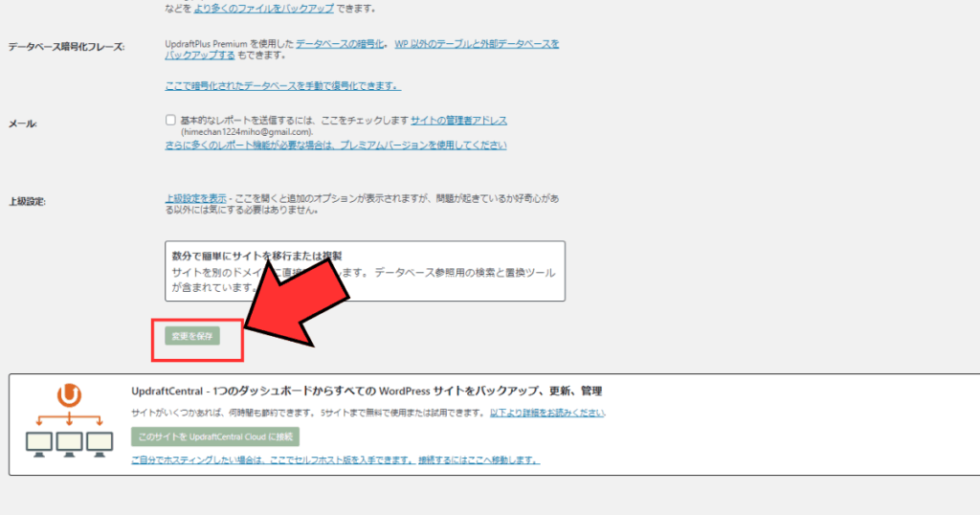Click the orange UpdraftCentral U logo
The image size is (980, 515).
coord(68,394)
